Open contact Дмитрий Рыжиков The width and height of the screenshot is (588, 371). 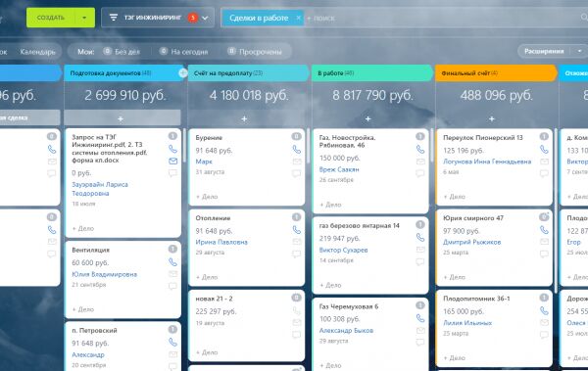coord(471,242)
